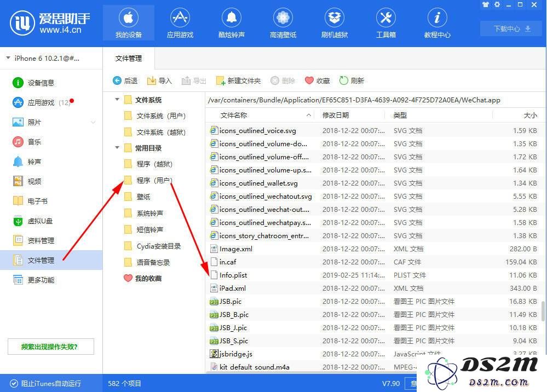Open the settings gear in title bar
Image resolution: width=547 pixels, height=392 pixels.
coord(497,4)
